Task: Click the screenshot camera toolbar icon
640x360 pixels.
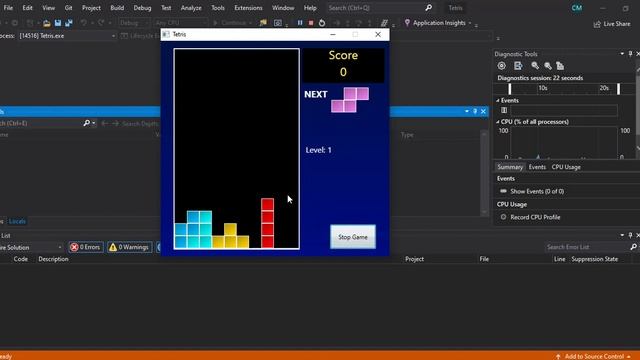Action: tap(278, 23)
